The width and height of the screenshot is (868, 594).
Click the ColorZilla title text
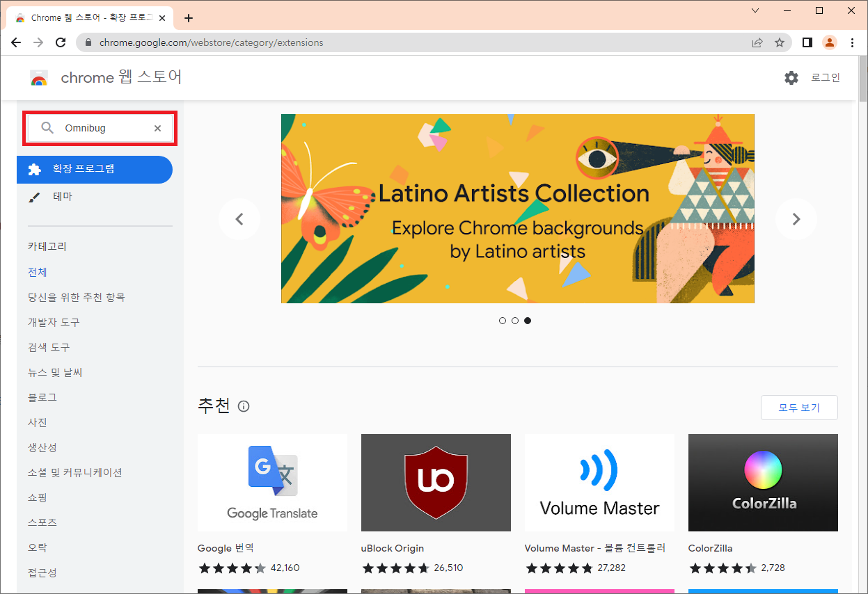point(711,548)
